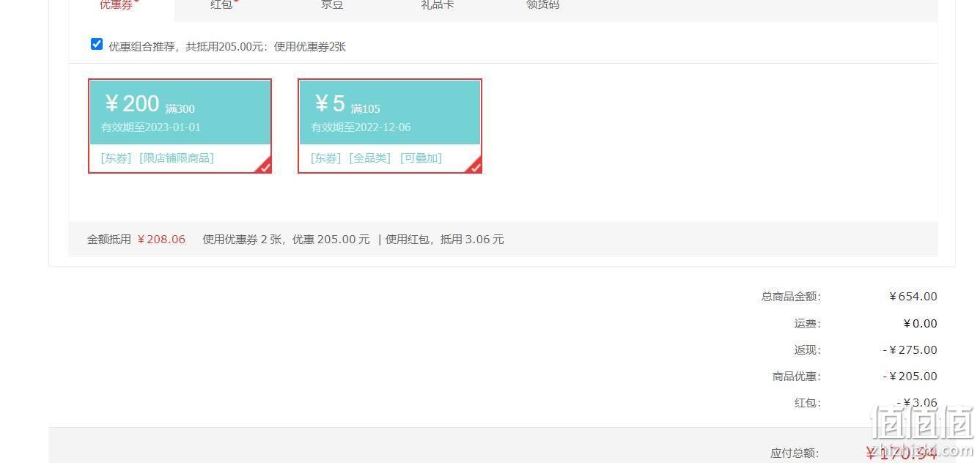This screenshot has width=980, height=463.
Task: Click checkmark corner of ¥5 coupon
Action: click(x=475, y=166)
